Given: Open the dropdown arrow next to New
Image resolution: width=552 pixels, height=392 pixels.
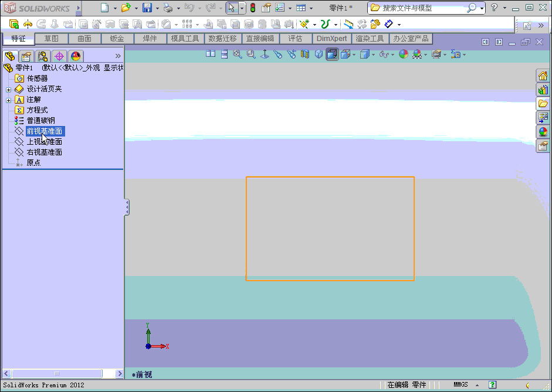Looking at the screenshot, I should pyautogui.click(x=115, y=8).
